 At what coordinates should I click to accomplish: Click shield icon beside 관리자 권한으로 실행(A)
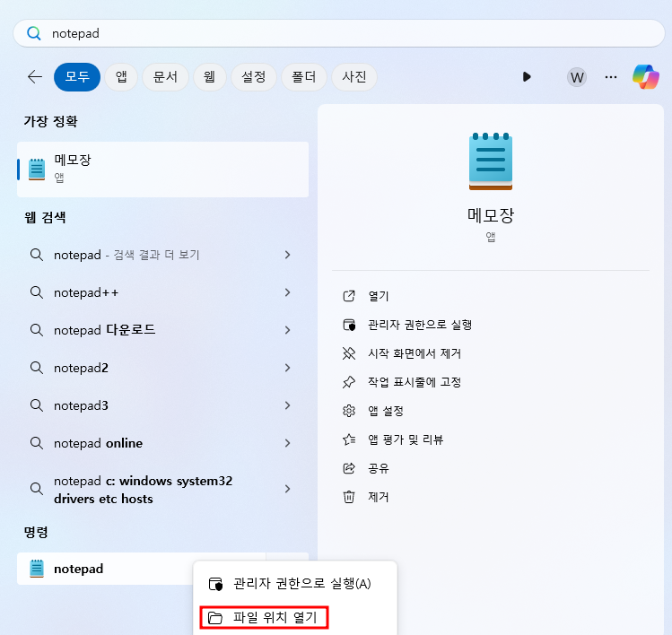[215, 584]
